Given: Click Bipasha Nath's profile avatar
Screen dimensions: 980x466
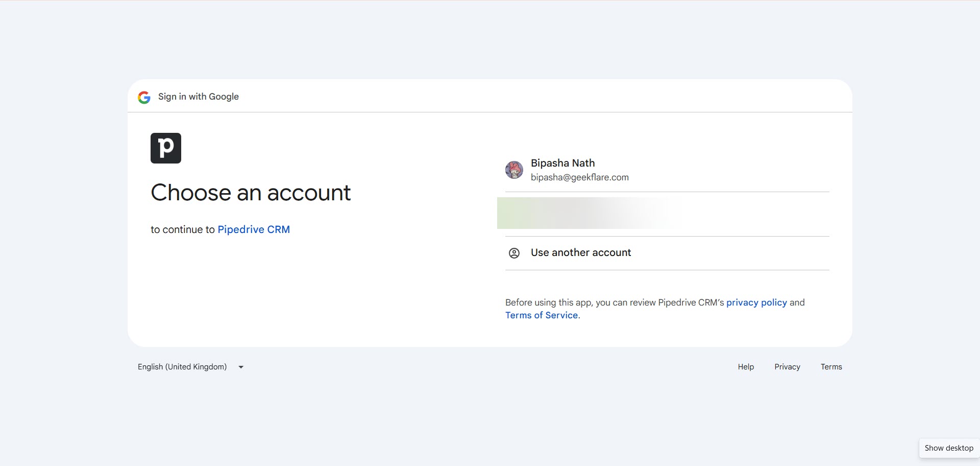Looking at the screenshot, I should tap(514, 170).
